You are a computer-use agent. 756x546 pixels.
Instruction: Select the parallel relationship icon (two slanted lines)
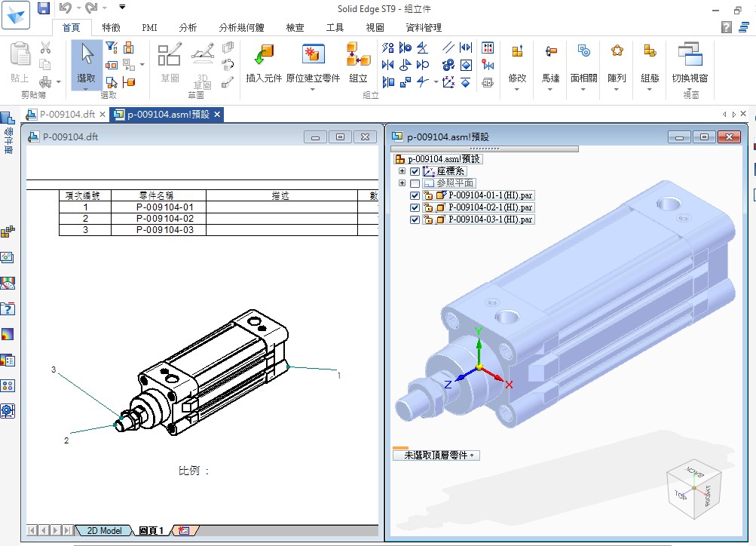[448, 48]
